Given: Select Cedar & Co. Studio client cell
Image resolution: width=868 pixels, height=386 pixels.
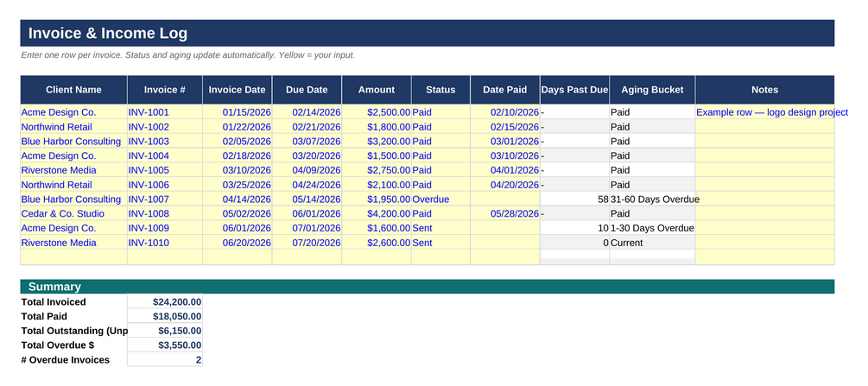Looking at the screenshot, I should 73,214.
